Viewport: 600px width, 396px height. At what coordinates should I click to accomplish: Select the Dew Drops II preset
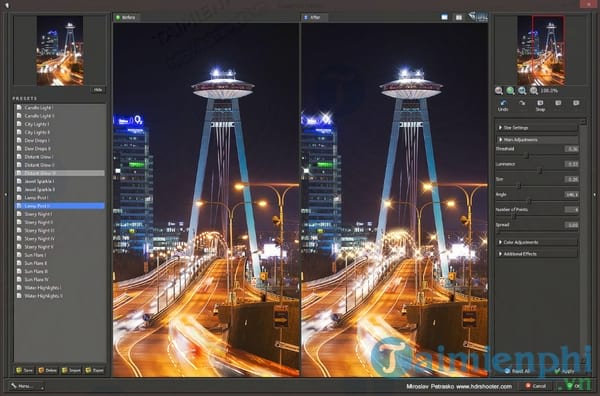pyautogui.click(x=60, y=148)
